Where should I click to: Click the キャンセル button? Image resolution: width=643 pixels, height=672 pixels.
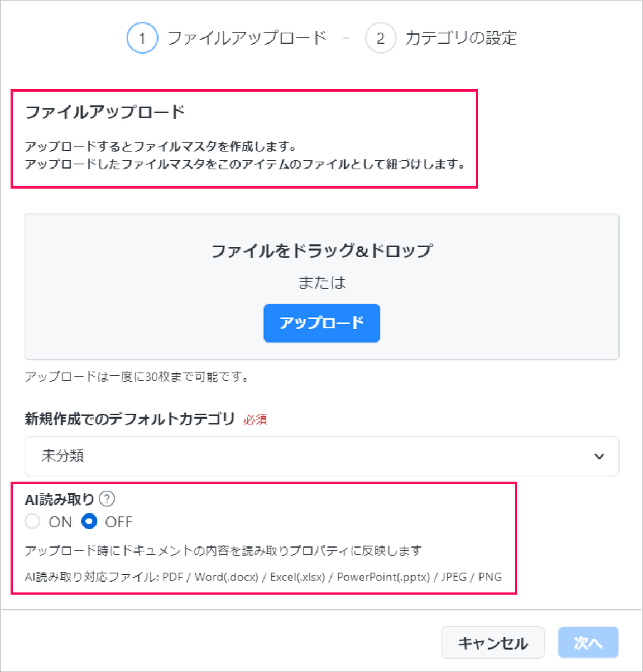pyautogui.click(x=493, y=643)
